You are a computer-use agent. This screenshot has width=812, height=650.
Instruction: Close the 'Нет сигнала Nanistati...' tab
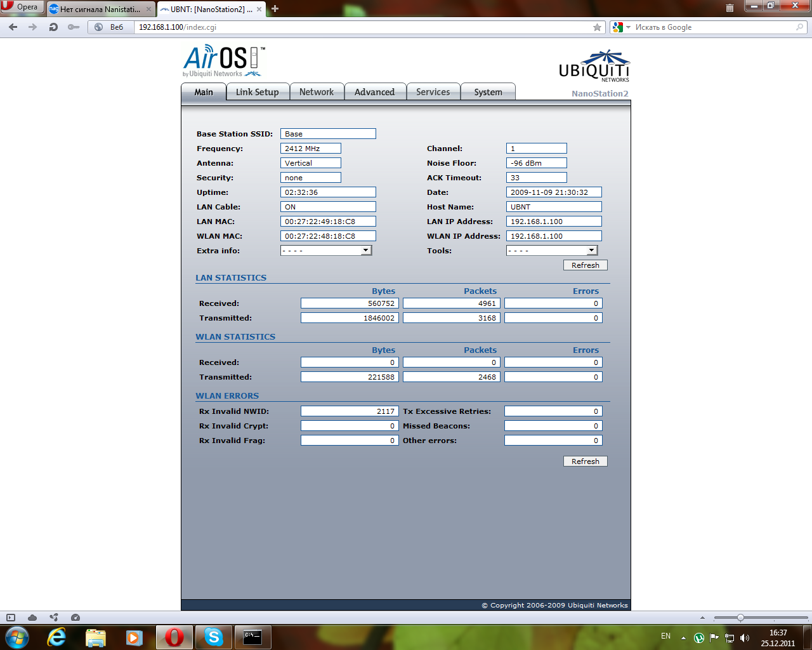(148, 10)
